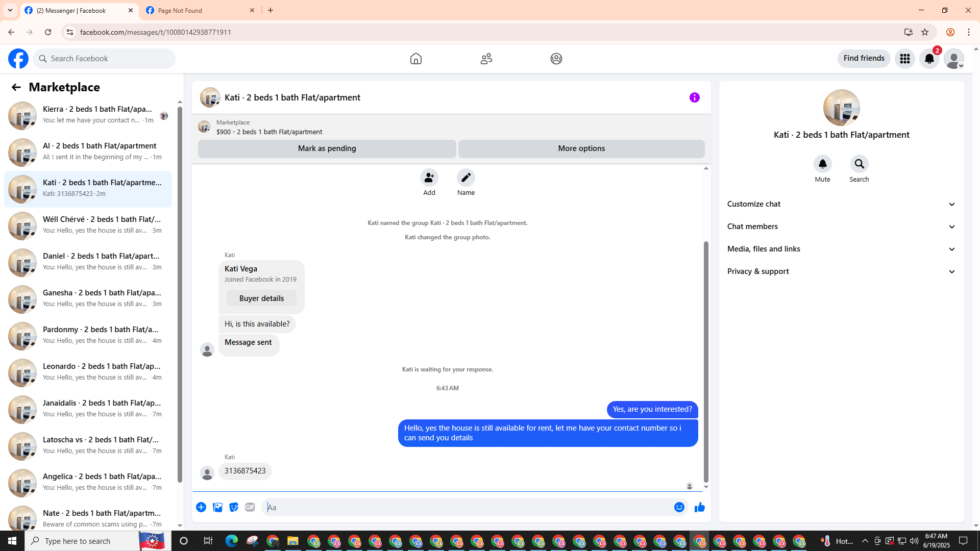Open the Friends icon in top navigation

(x=486, y=59)
